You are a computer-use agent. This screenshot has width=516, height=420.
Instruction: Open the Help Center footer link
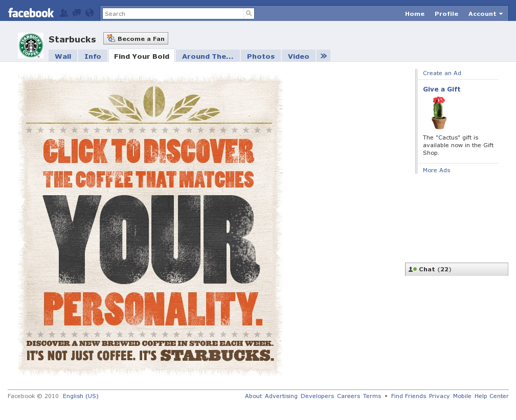click(x=491, y=396)
